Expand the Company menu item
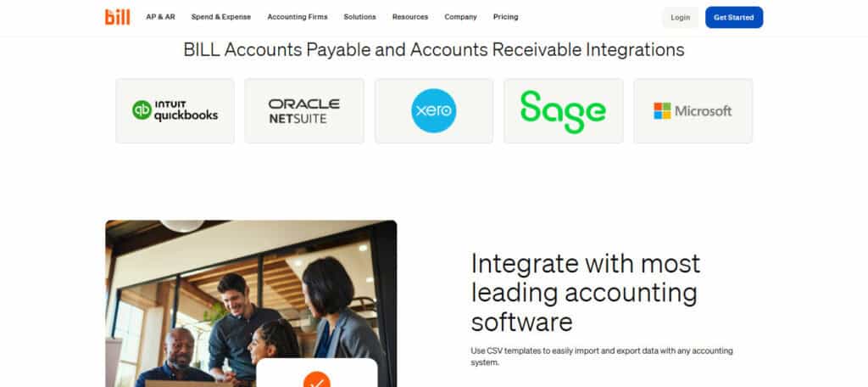This screenshot has height=387, width=868. (460, 17)
